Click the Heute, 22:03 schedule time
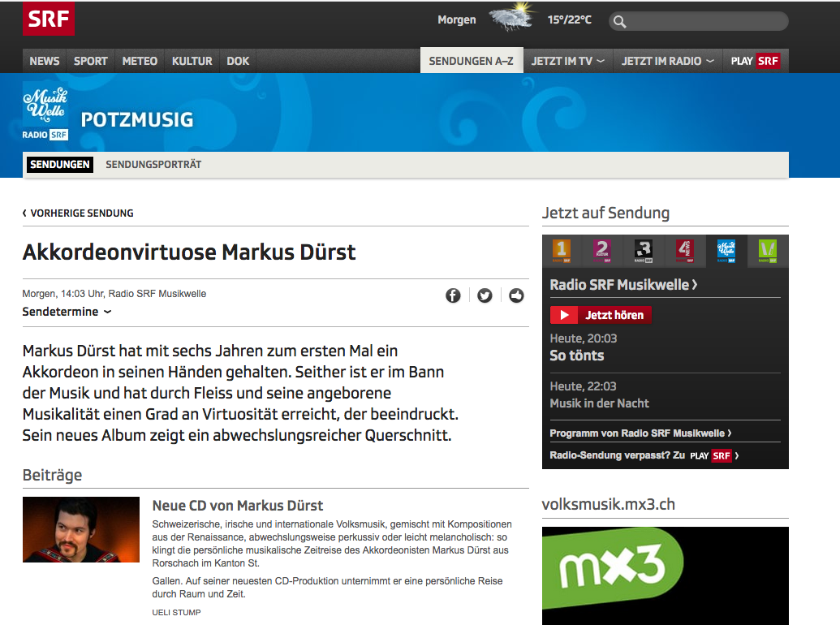 [x=584, y=386]
